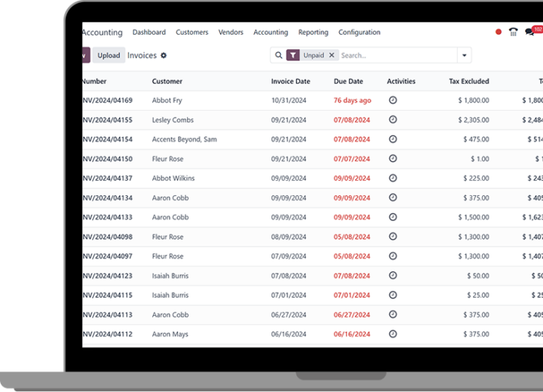Click invoice date 06/27/2024
The width and height of the screenshot is (543, 392).
point(288,315)
